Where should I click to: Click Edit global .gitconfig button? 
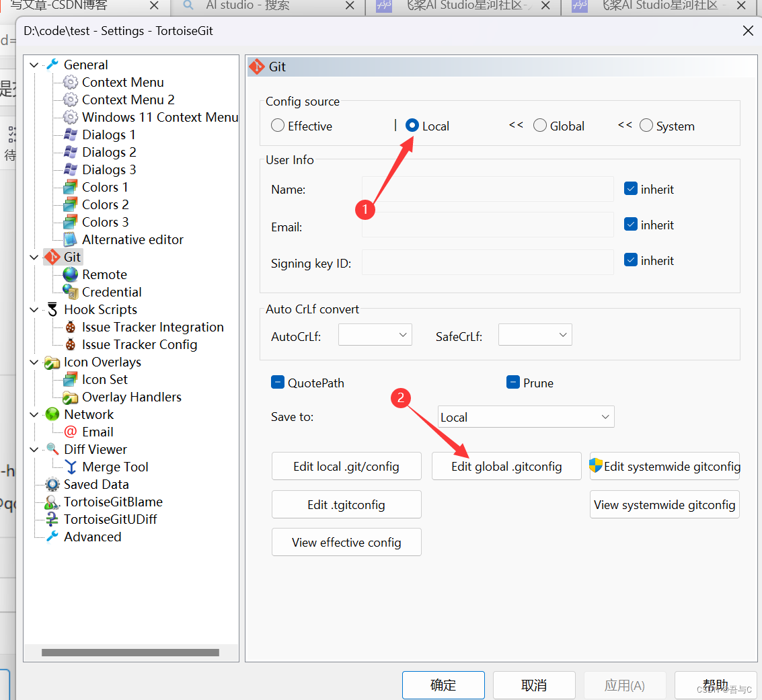(x=506, y=467)
